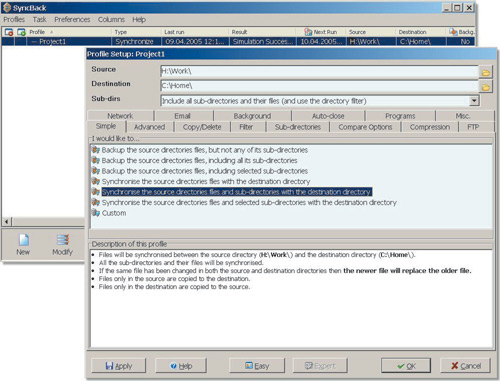Click second column header icon in profile list
The width and height of the screenshot is (500, 381).
click(21, 32)
